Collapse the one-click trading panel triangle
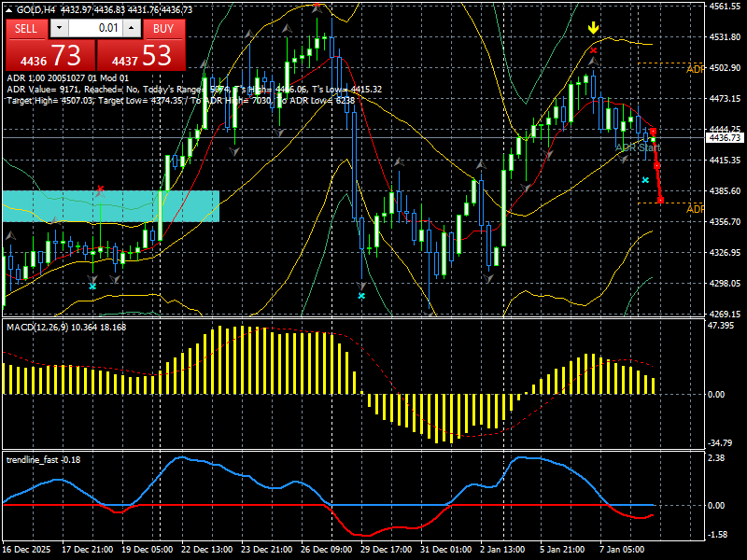Viewport: 747px width, 560px height. 10,9
